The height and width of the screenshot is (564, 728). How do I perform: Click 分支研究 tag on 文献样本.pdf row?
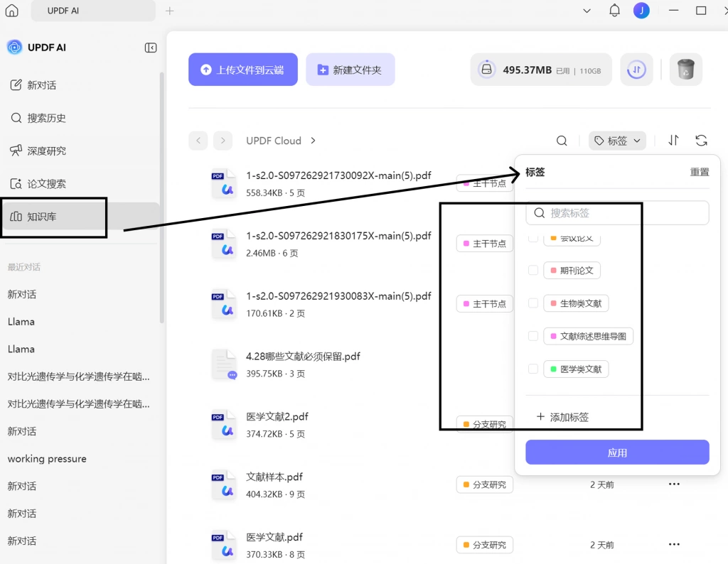point(484,484)
